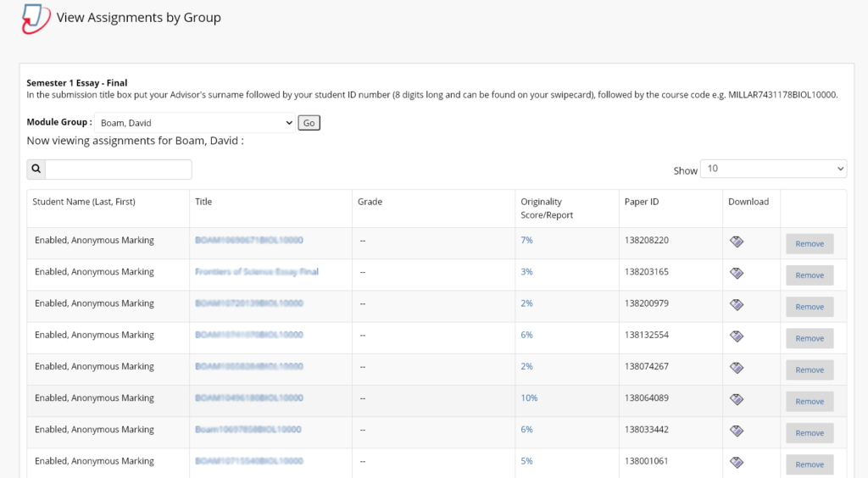This screenshot has height=478, width=868.
Task: Open 6% originality report for paper 138033442
Action: (526, 430)
